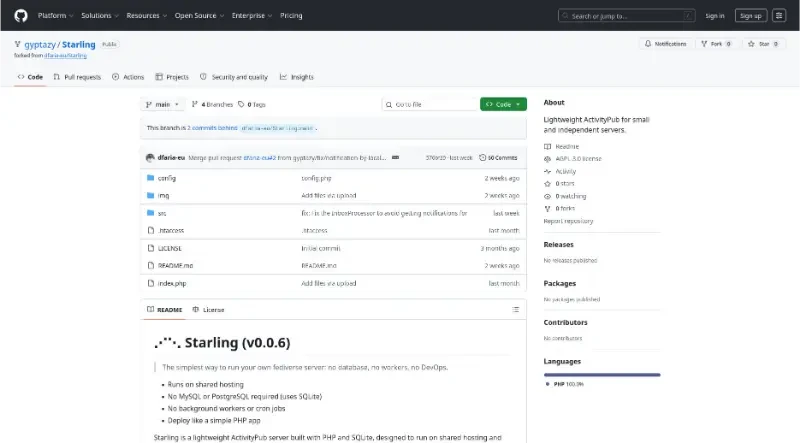Viewport: 800px width, 443px height.
Task: Open the Packages heading link
Action: [x=560, y=284]
